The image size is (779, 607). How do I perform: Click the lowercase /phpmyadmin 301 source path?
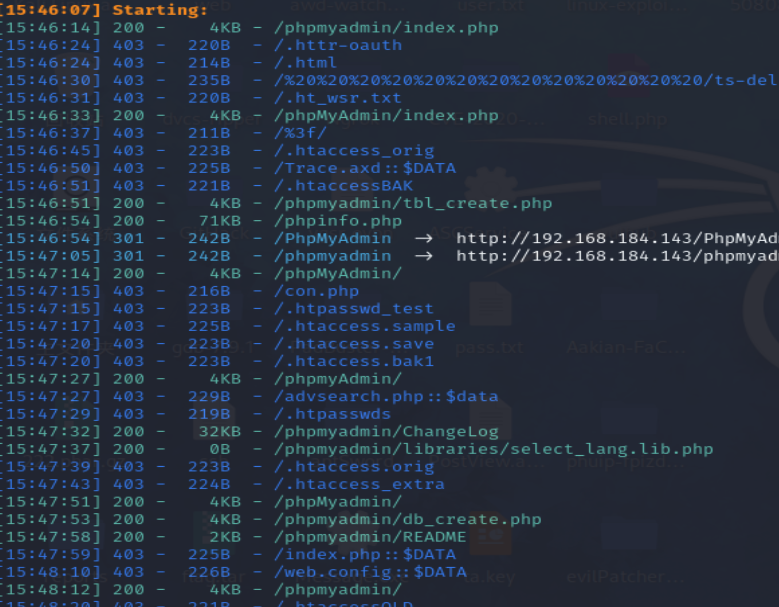[x=332, y=256]
